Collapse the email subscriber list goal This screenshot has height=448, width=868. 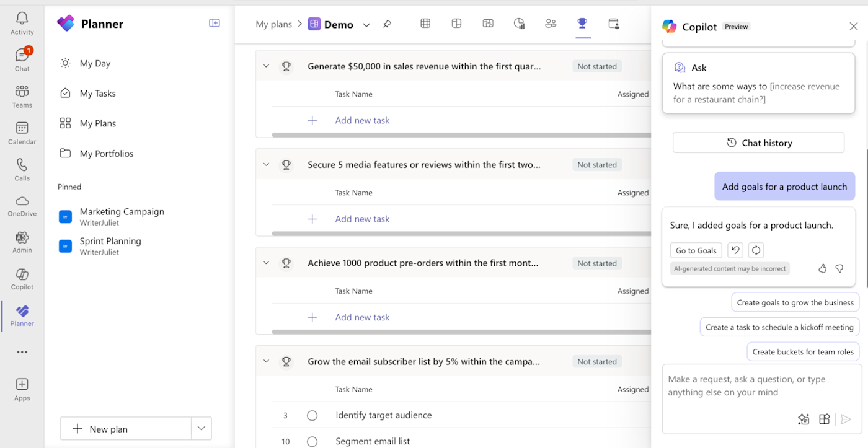pos(266,362)
